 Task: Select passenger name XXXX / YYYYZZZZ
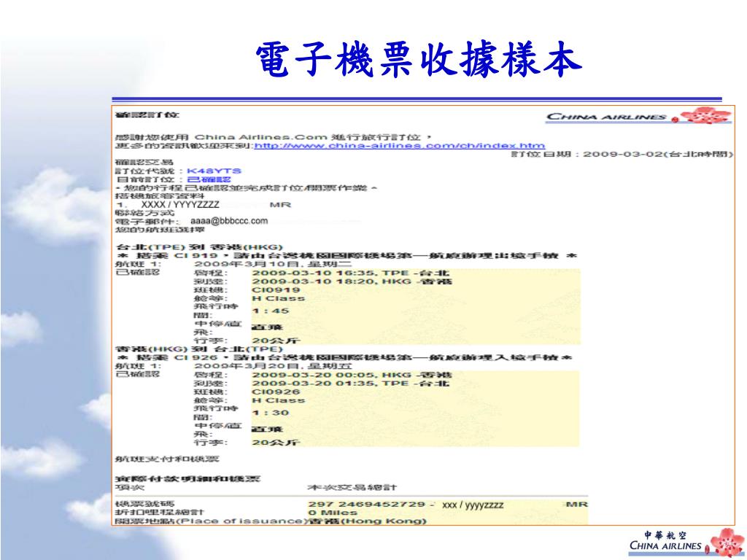point(180,205)
